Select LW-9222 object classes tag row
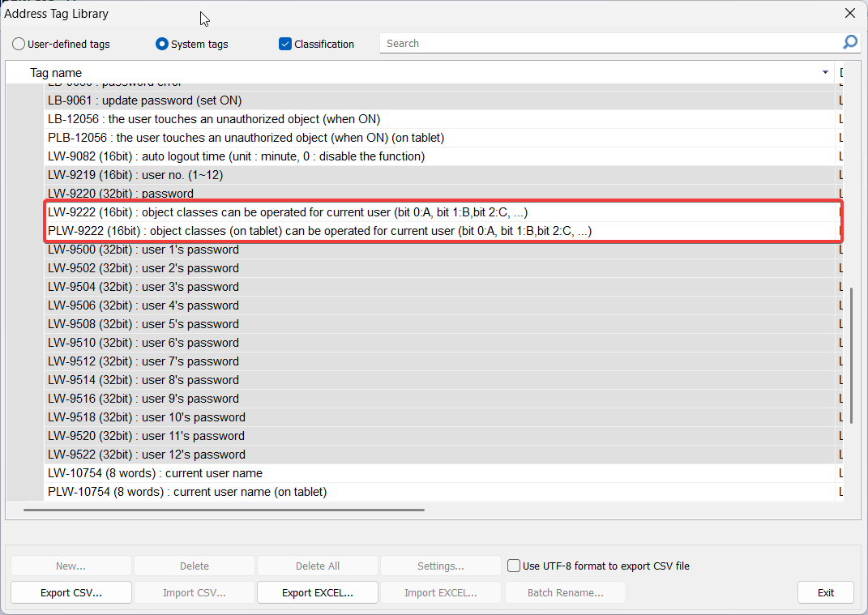This screenshot has height=615, width=868. pyautogui.click(x=288, y=212)
